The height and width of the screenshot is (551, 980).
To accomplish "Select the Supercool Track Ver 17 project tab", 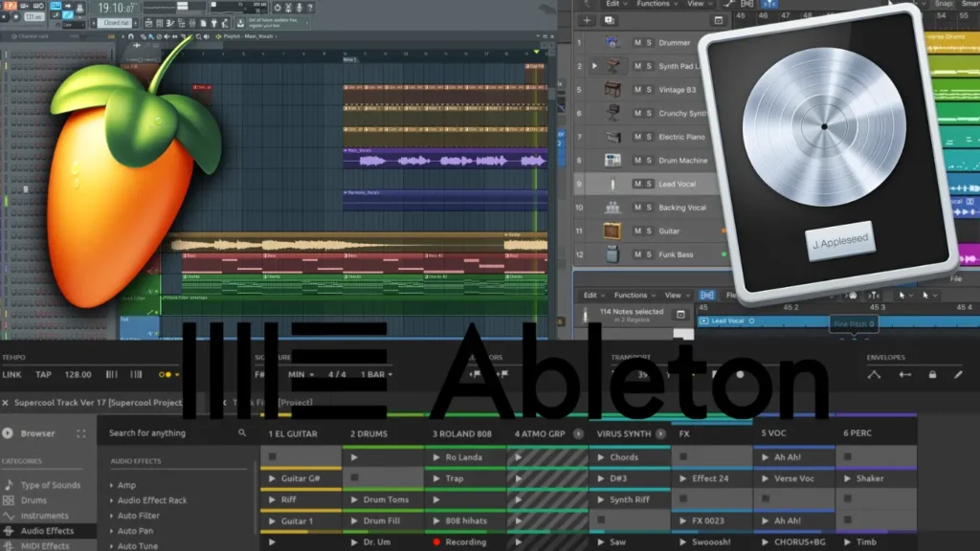I will point(98,403).
